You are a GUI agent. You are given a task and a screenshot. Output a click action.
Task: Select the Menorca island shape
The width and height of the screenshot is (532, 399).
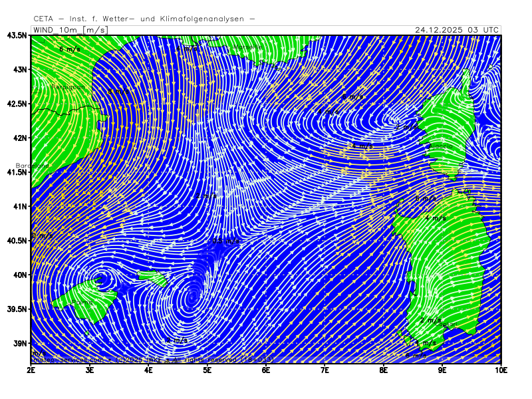[152, 278]
